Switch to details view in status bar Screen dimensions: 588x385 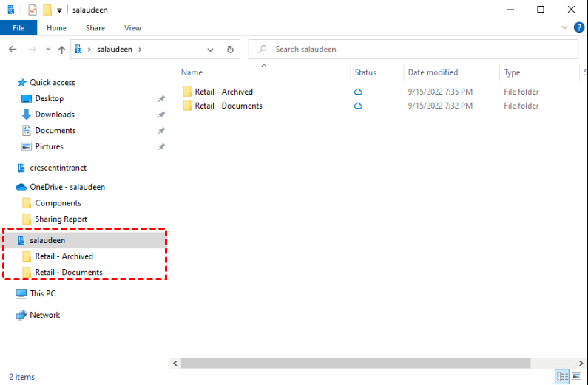[x=561, y=377]
